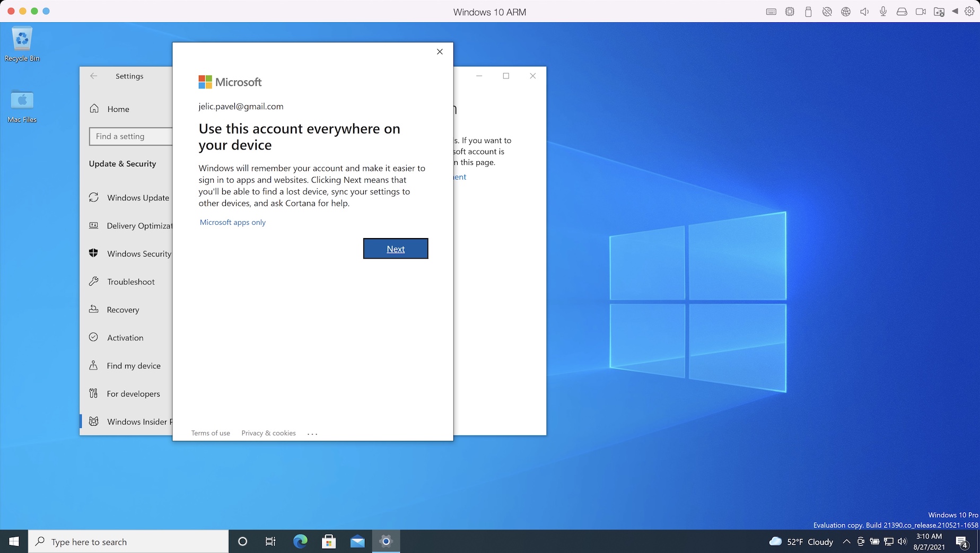Open the hard disk icon in Parallels toolbar

(902, 12)
